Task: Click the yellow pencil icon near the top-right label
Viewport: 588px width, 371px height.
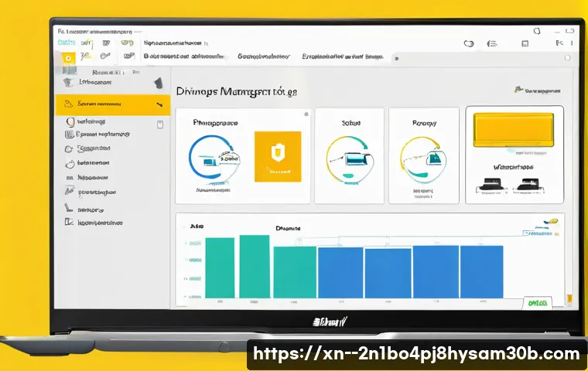Action: click(x=518, y=90)
